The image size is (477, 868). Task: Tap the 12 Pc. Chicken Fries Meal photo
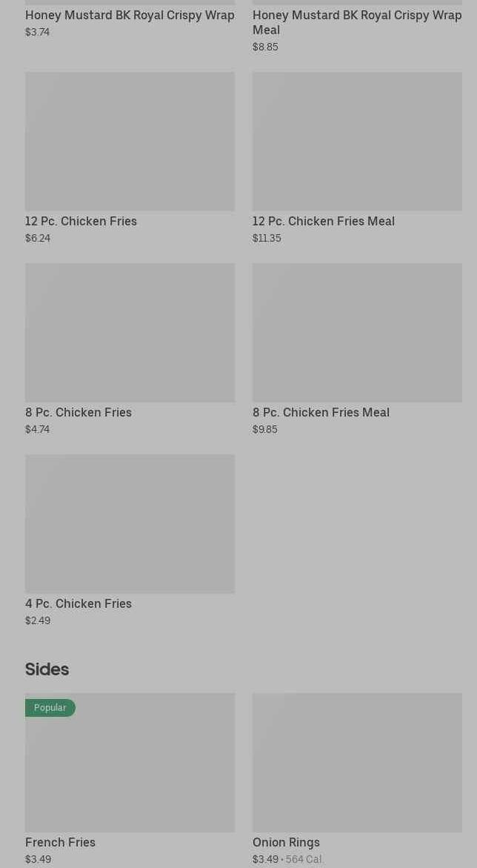click(x=357, y=141)
